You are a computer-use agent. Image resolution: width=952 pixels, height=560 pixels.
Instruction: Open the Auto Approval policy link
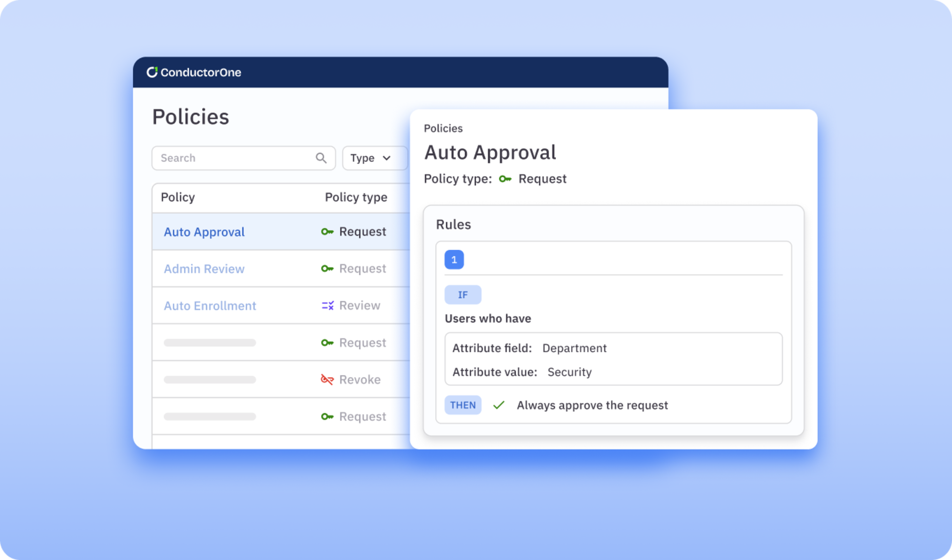(204, 232)
